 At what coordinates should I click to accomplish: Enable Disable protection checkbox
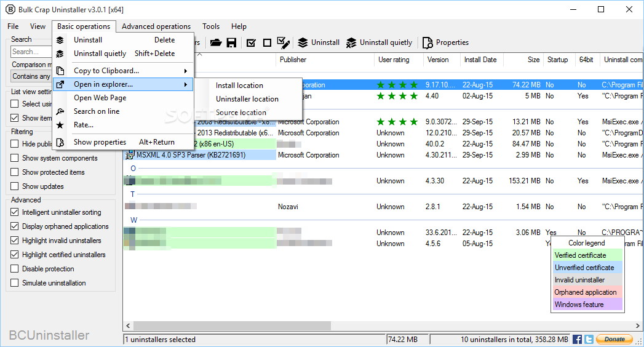tap(14, 269)
